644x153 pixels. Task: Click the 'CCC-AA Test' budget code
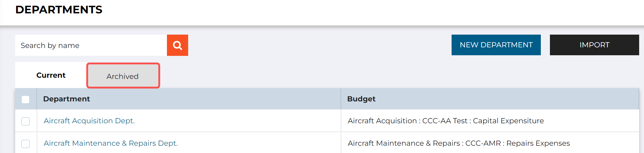click(445, 121)
